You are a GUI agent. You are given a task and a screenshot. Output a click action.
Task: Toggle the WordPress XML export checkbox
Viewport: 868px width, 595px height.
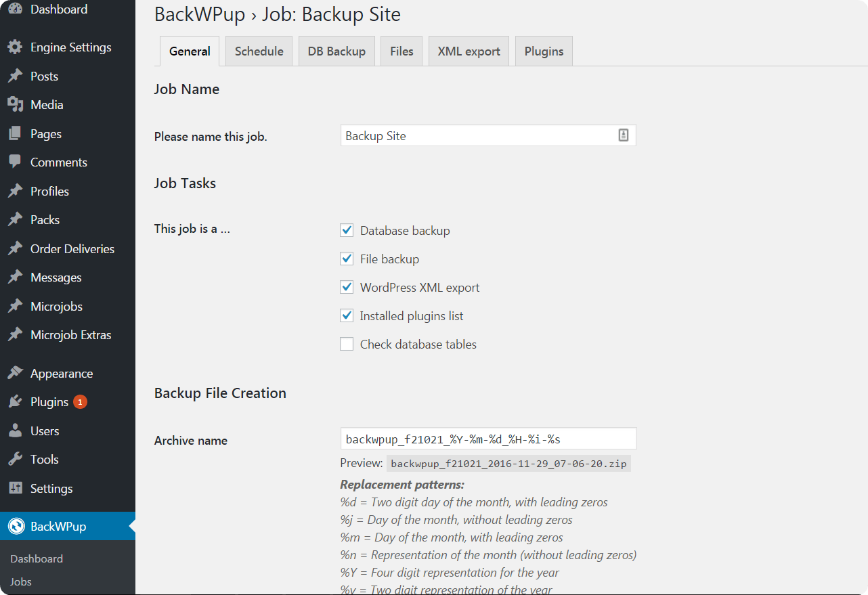coord(347,287)
